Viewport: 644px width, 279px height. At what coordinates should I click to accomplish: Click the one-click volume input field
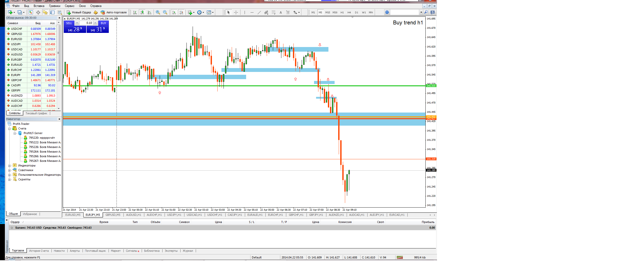(x=86, y=23)
